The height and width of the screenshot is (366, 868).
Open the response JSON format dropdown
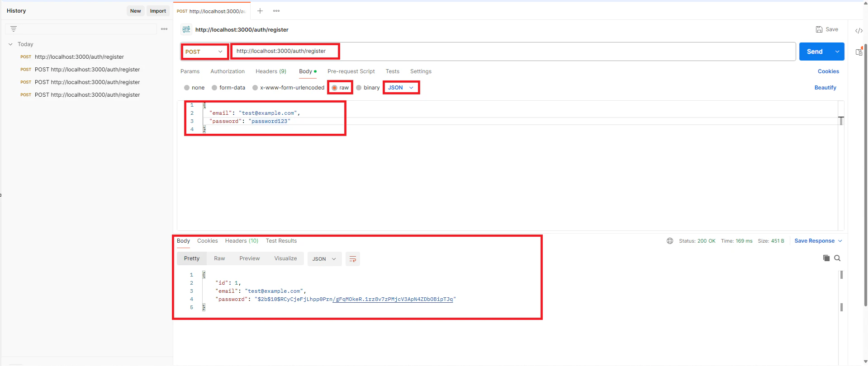pos(324,259)
